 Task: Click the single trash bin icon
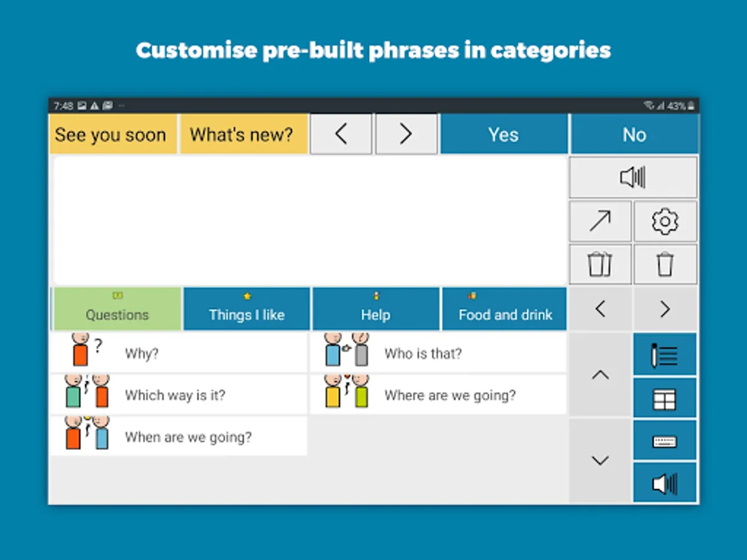tap(665, 264)
